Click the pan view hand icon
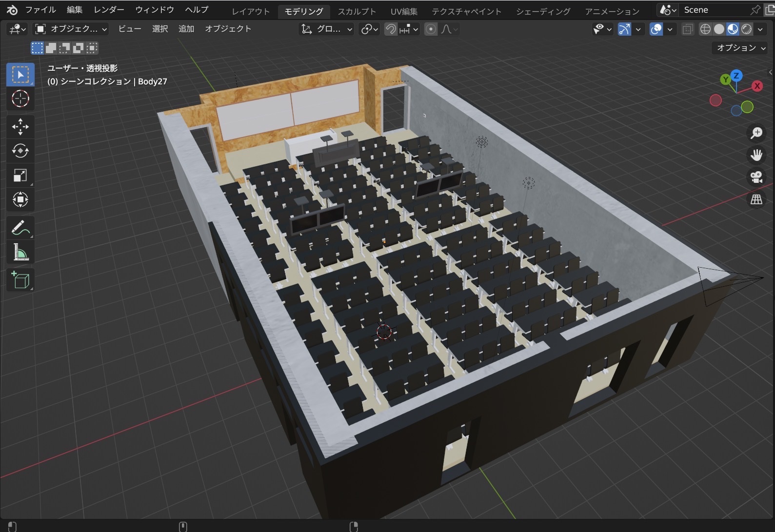Image resolution: width=775 pixels, height=532 pixels. pos(756,155)
